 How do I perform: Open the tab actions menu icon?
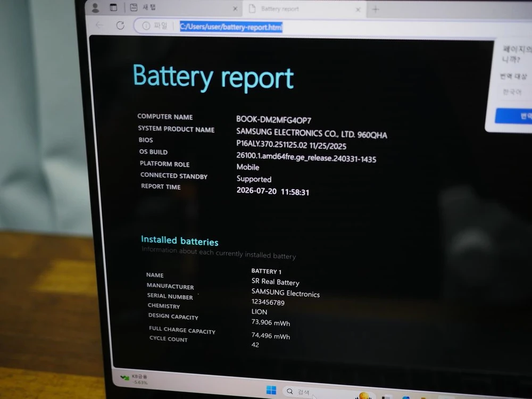click(113, 7)
